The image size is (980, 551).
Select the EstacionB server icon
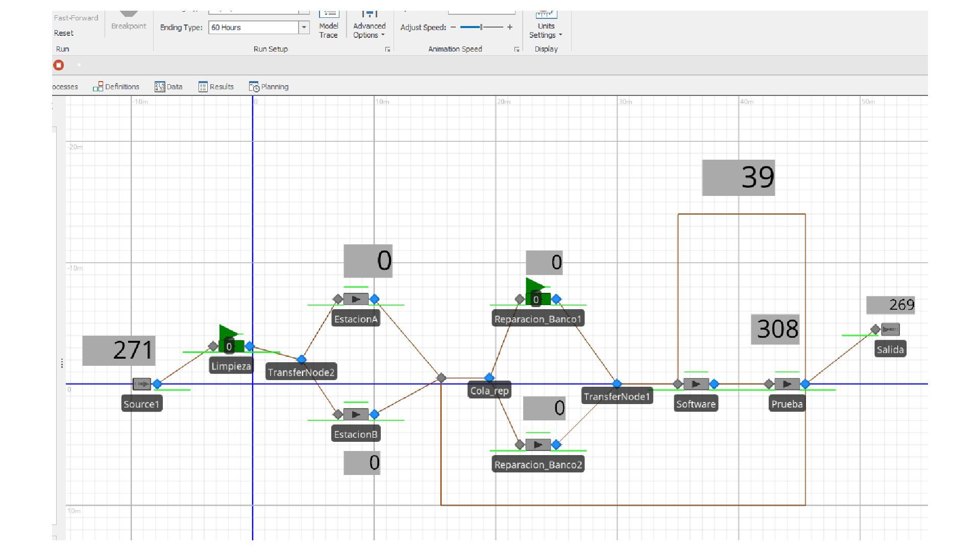[356, 414]
